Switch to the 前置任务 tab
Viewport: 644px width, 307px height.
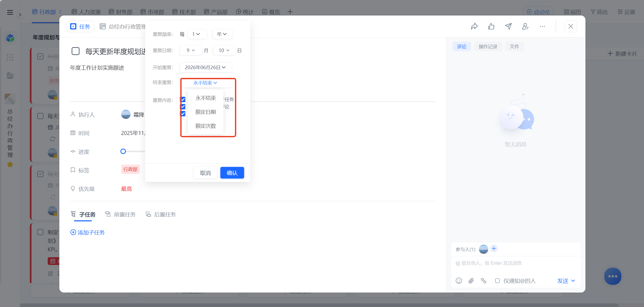click(x=120, y=214)
